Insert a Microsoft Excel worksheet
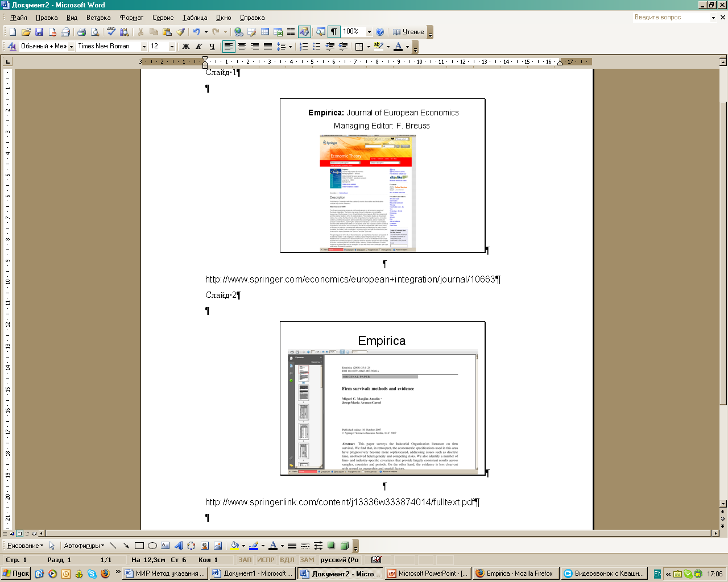Screen dimensions: 728x582 278,32
